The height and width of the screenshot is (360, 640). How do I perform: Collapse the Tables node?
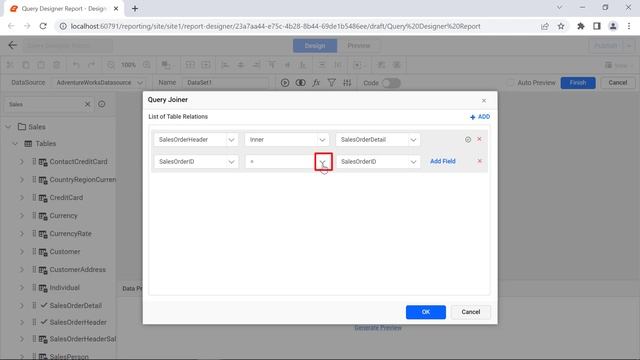point(15,144)
